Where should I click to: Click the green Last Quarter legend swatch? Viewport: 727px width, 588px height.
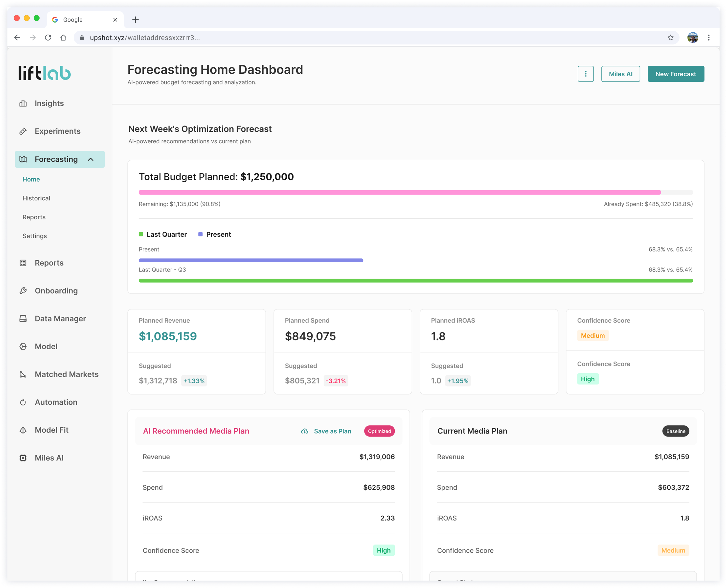(141, 234)
